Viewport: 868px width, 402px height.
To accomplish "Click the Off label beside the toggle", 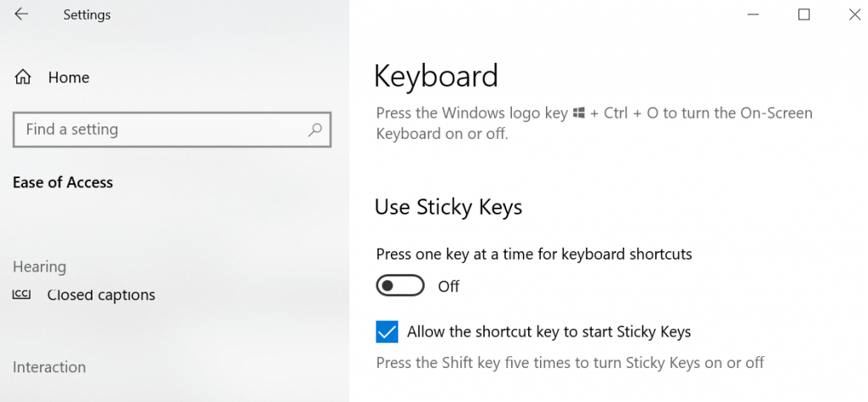I will (448, 287).
